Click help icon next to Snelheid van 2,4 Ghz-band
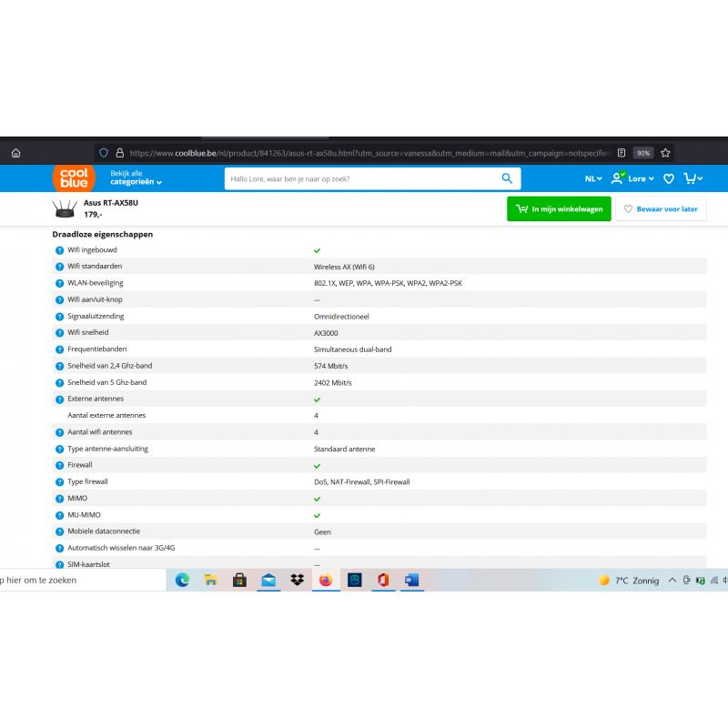 pos(59,367)
